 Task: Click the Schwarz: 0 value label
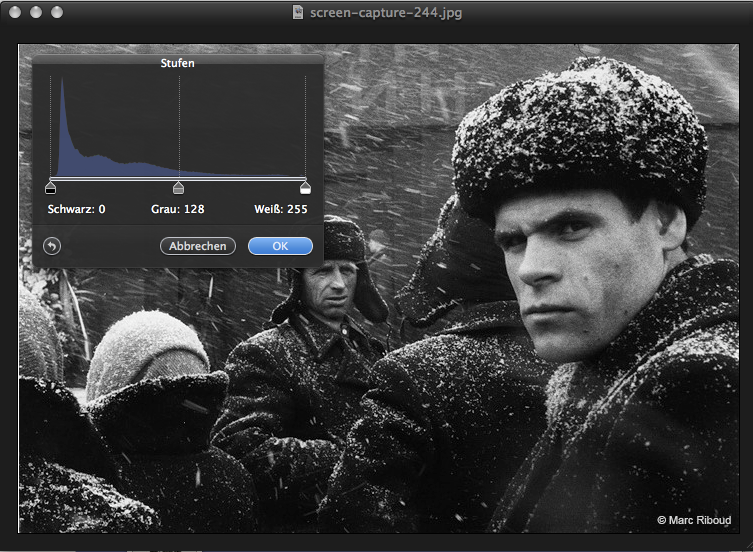point(76,209)
